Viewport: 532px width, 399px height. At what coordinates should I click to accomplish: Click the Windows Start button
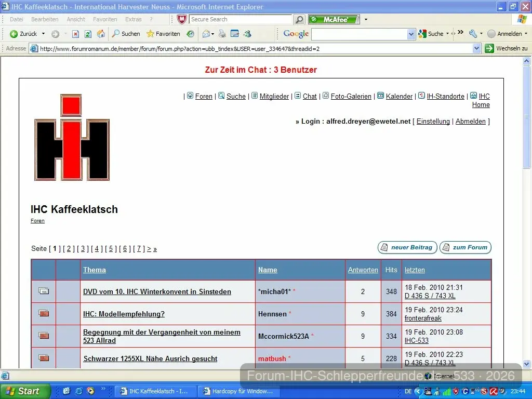pos(25,391)
